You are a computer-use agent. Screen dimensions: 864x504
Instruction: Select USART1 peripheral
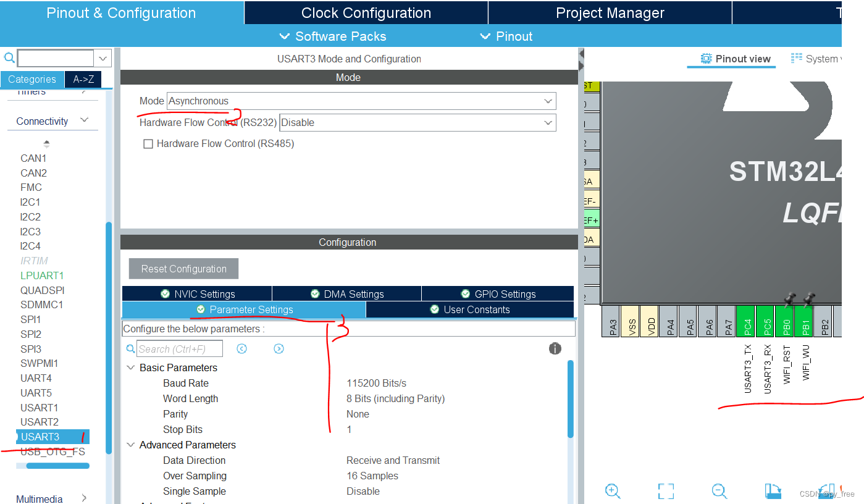[x=39, y=408]
